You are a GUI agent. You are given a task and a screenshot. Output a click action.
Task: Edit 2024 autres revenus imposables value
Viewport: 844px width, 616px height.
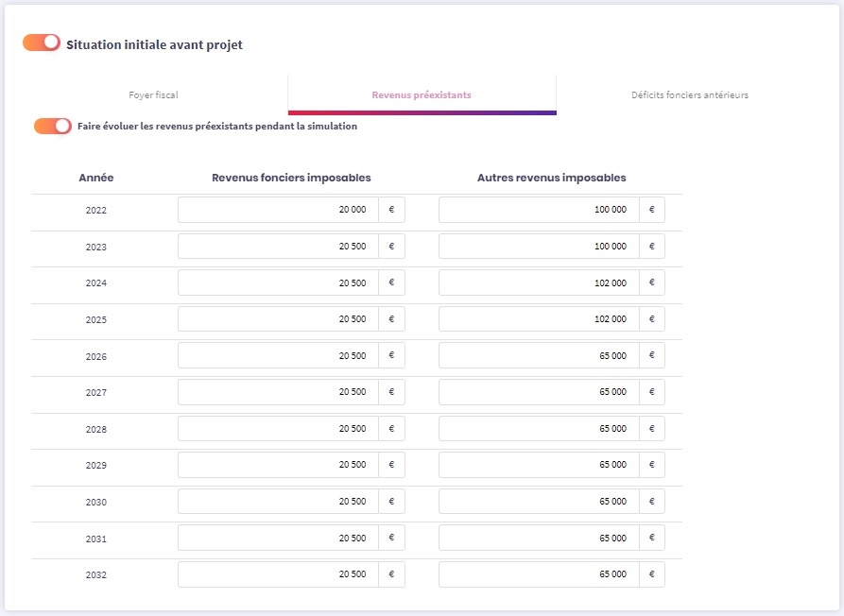point(539,282)
